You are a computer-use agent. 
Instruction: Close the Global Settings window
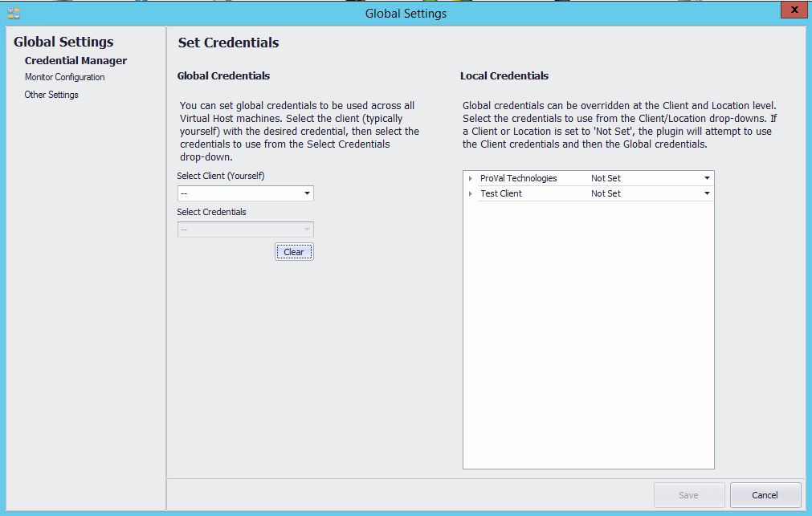pyautogui.click(x=794, y=10)
